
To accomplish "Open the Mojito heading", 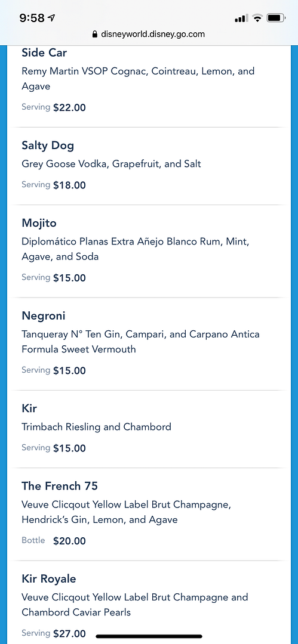I will pos(39,224).
